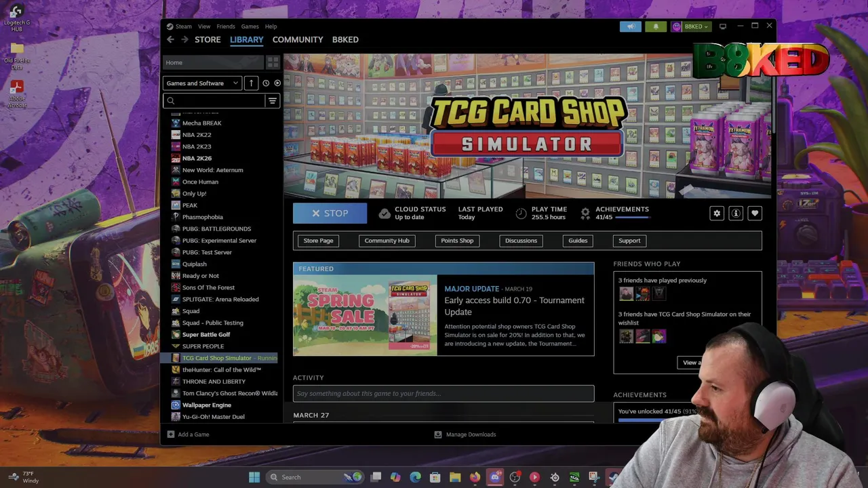Viewport: 868px width, 488px height.
Task: Open the Games menu
Action: 250,26
